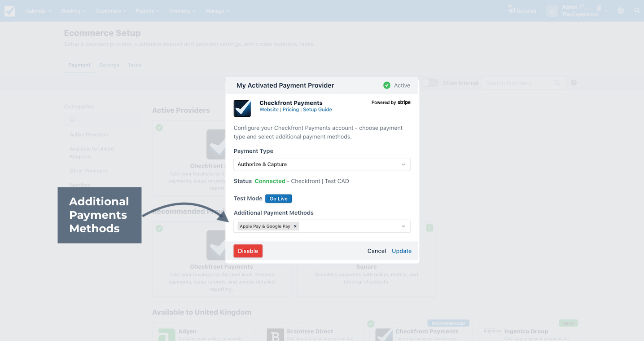Click the Checkfront Payments logo in dialog

point(242,108)
